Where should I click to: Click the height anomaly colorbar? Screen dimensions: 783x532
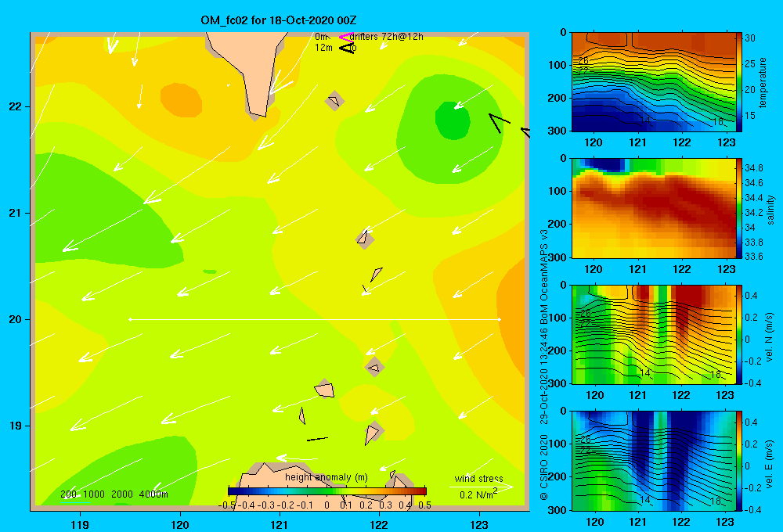[327, 491]
